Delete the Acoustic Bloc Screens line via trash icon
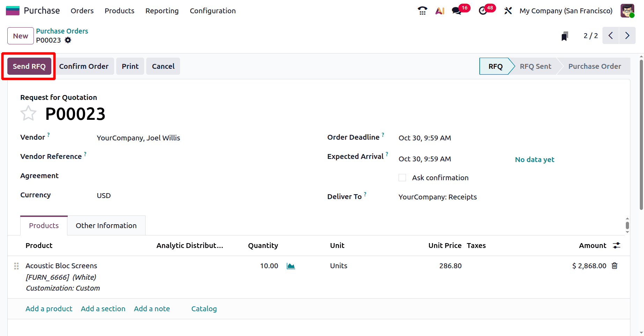 (615, 266)
